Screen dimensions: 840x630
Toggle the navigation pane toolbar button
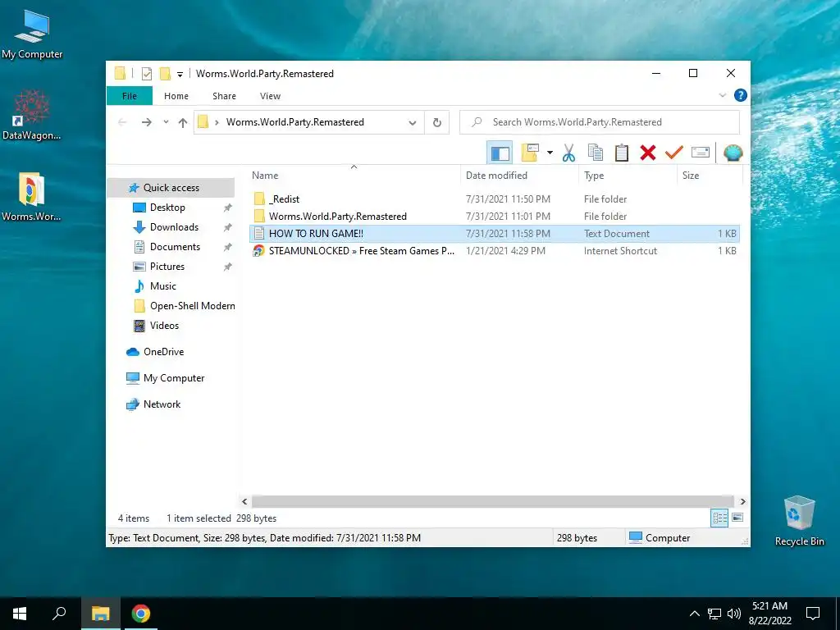click(500, 153)
